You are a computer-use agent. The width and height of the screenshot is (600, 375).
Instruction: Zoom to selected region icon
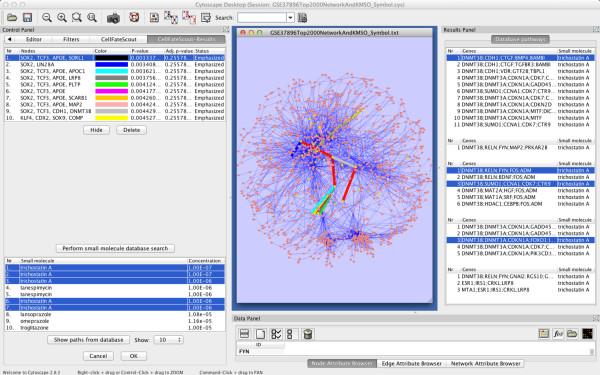pos(77,18)
